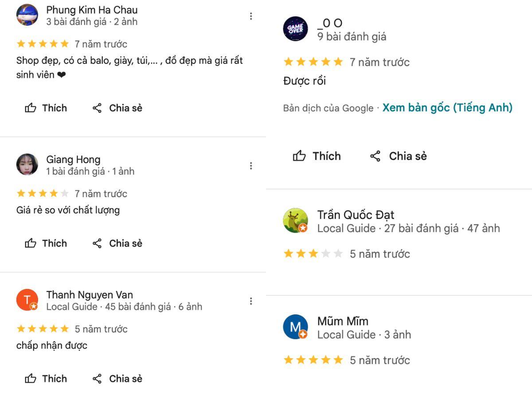The image size is (532, 399).
Task: Click the Game Over avatar of _0 O
Action: click(x=295, y=29)
